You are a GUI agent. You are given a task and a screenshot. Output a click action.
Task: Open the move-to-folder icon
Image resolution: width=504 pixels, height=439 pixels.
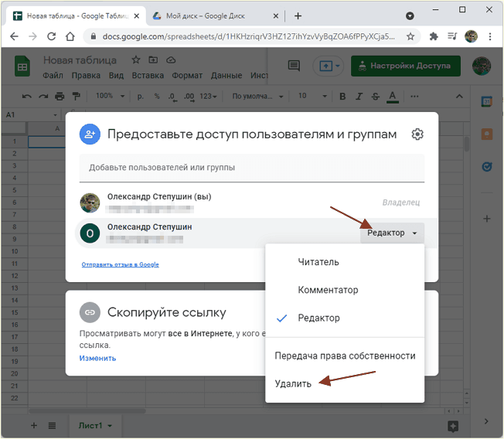[153, 60]
